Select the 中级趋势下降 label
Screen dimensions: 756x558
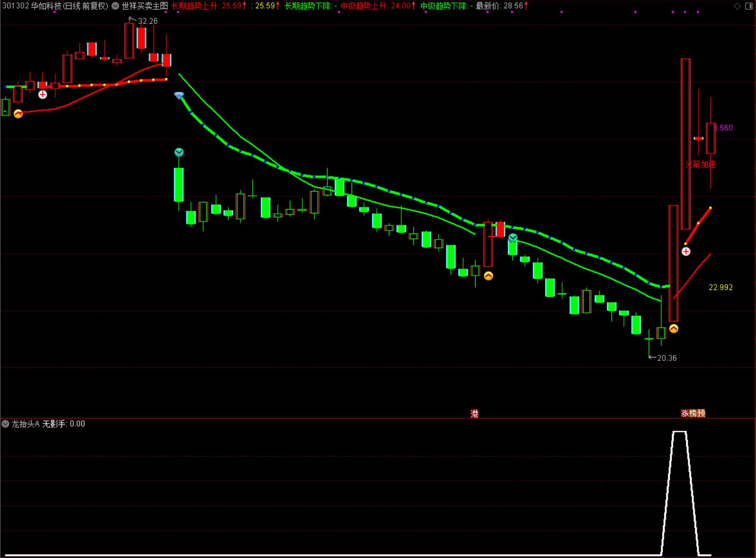point(446,6)
